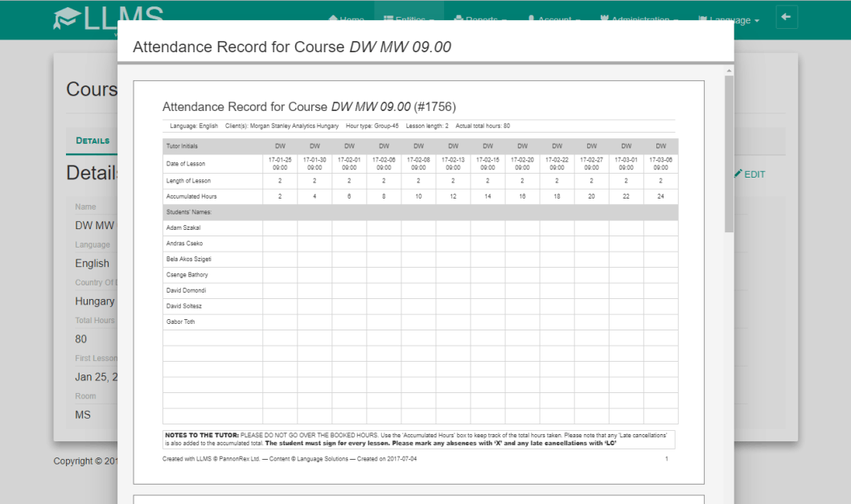The height and width of the screenshot is (504, 851).
Task: Switch to the Details tab
Action: tap(92, 141)
